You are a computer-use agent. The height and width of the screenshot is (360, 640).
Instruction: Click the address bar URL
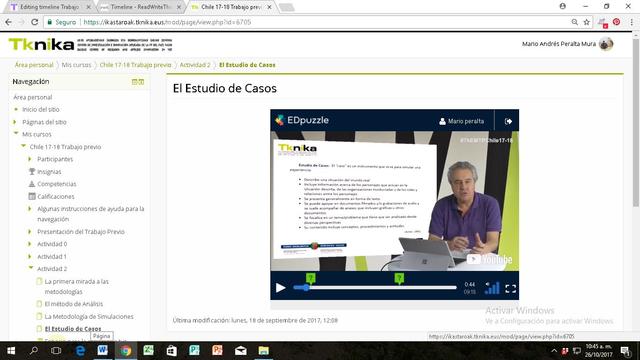coord(167,22)
